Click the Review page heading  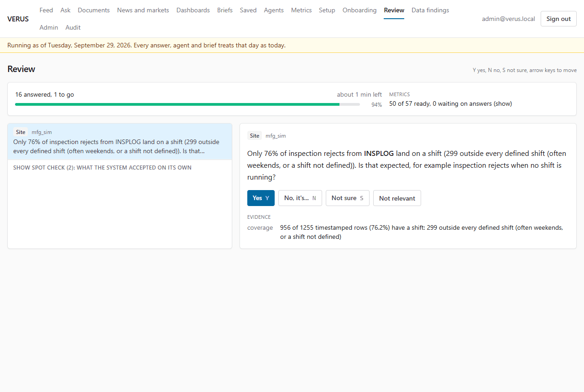click(21, 69)
